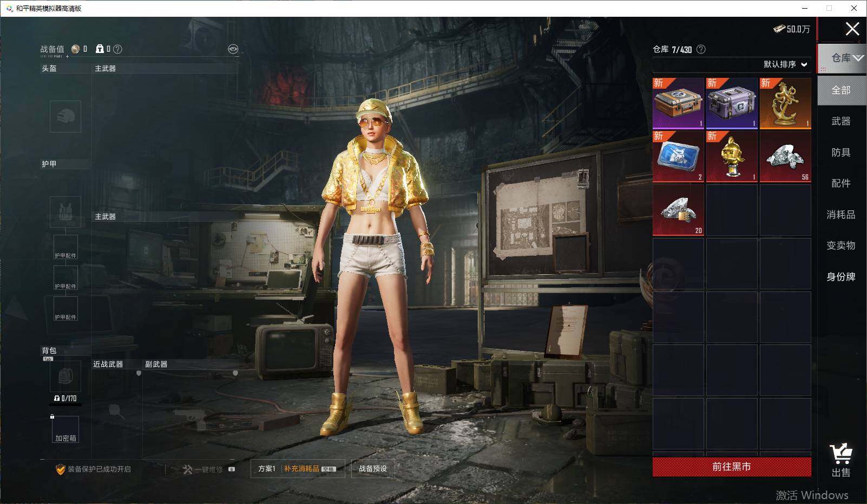This screenshot has width=867, height=504.
Task: Click the 一键维修 repair tools icon
Action: [x=187, y=469]
